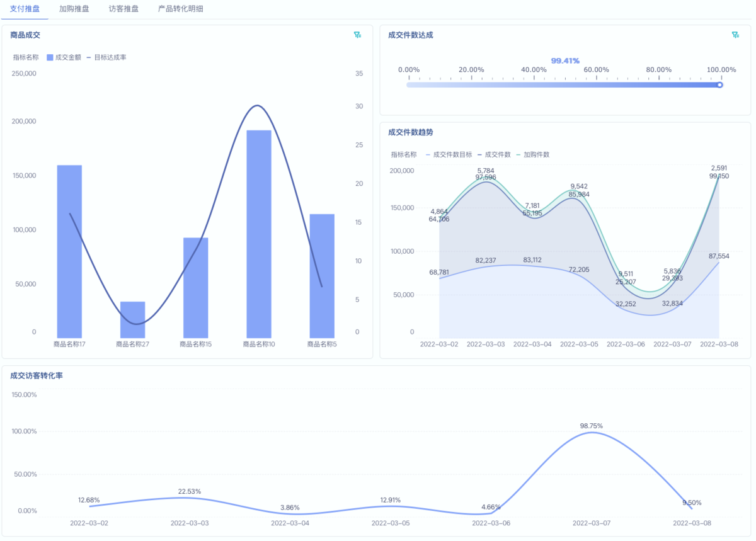Image resolution: width=756 pixels, height=541 pixels.
Task: Switch to the 加购推盘 tab
Action: point(74,9)
